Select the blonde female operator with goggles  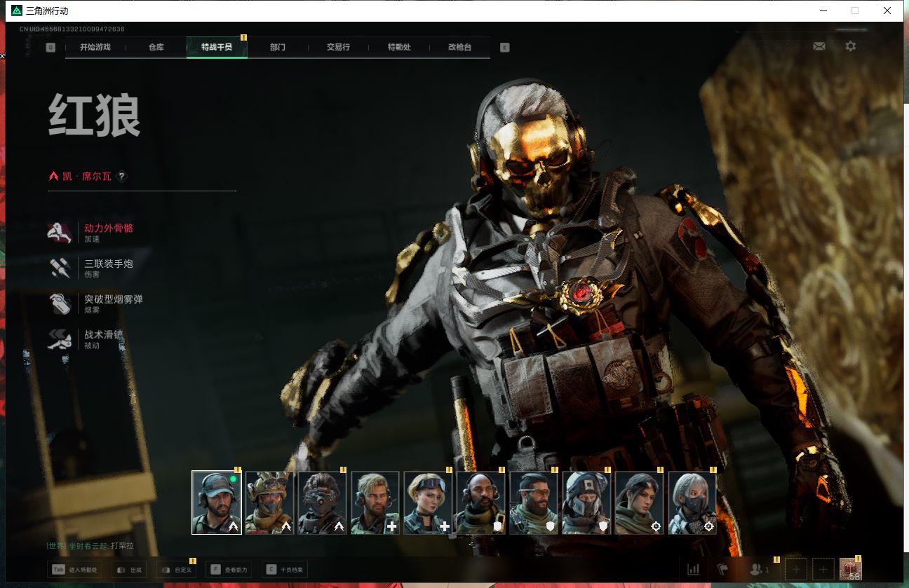(428, 502)
